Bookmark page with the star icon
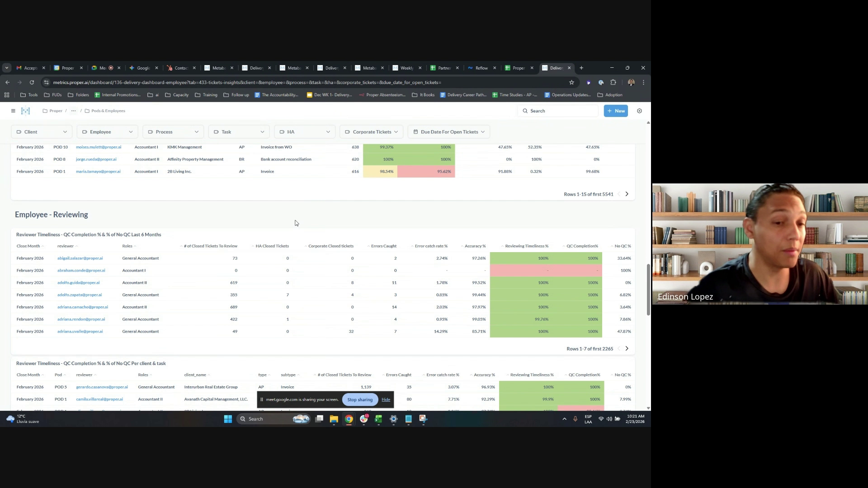Viewport: 868px width, 488px height. click(x=571, y=82)
